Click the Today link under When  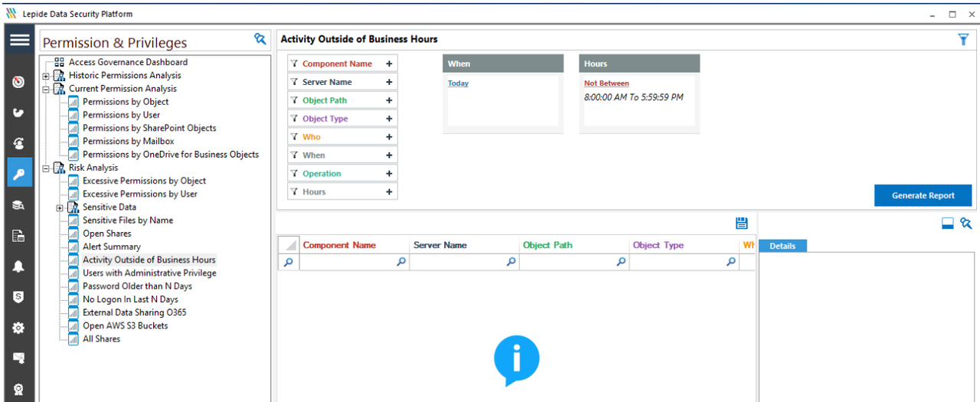tap(458, 83)
